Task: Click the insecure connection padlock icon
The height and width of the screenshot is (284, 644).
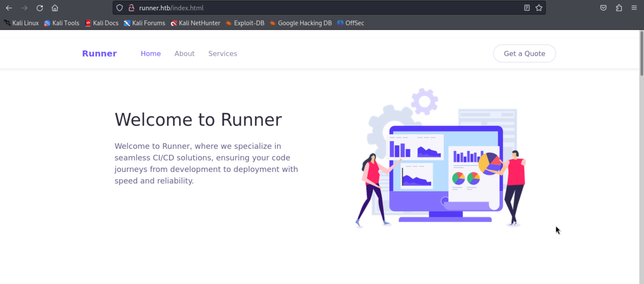Action: pyautogui.click(x=132, y=8)
